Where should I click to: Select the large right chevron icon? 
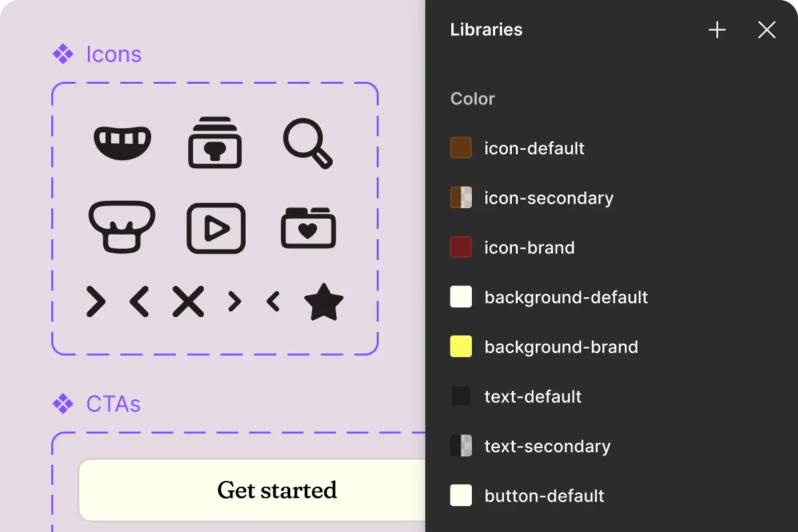coord(95,303)
